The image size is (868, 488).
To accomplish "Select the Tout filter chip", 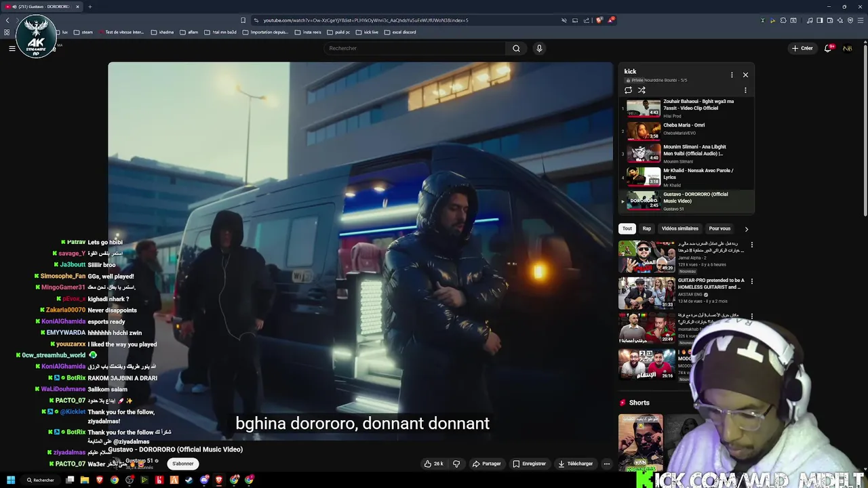I will pyautogui.click(x=627, y=228).
